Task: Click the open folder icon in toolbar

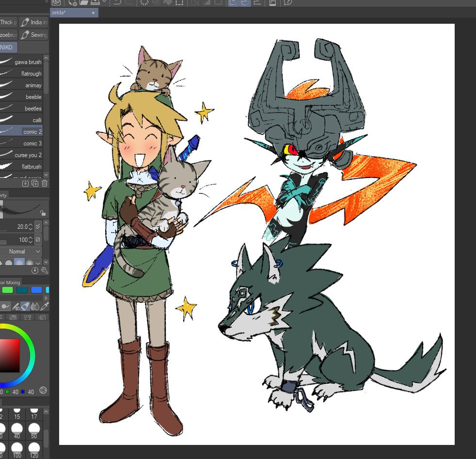Action: [x=84, y=3]
